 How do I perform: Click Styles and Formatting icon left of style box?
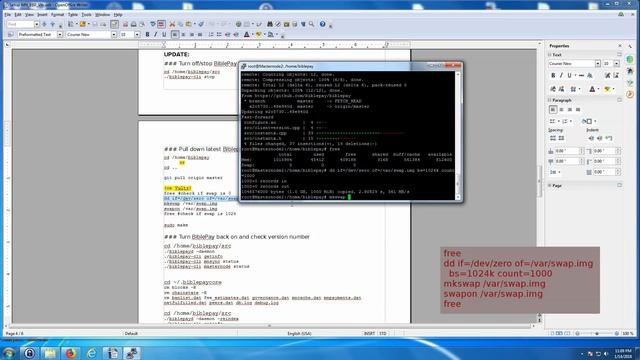click(11, 35)
